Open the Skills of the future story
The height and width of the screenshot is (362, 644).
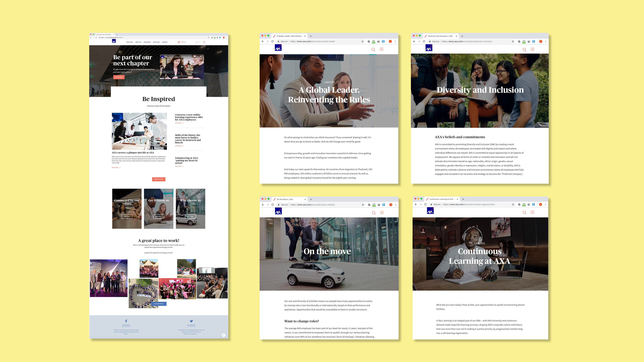coord(188,139)
